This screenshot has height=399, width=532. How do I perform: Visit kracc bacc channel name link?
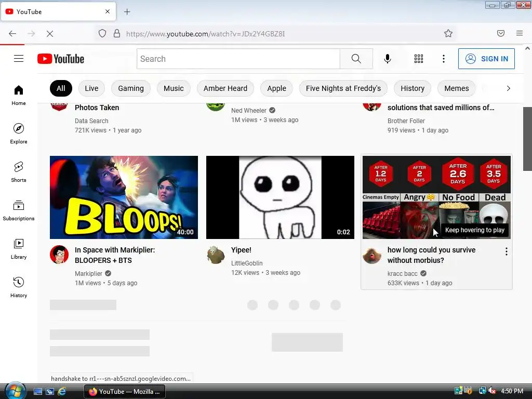coord(403,273)
